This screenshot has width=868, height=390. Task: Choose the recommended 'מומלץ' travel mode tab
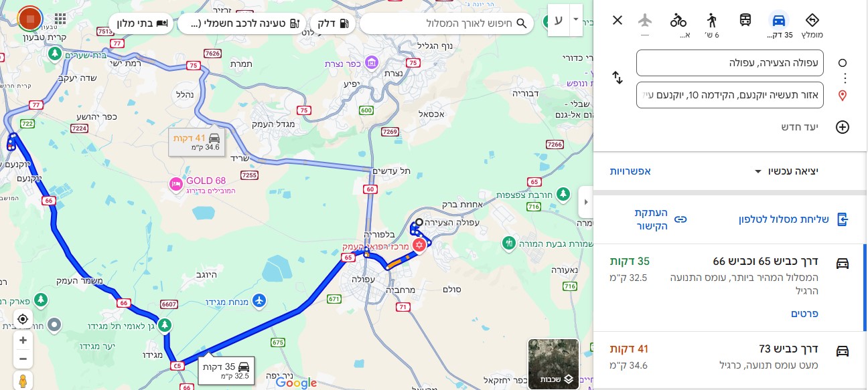coord(812,23)
